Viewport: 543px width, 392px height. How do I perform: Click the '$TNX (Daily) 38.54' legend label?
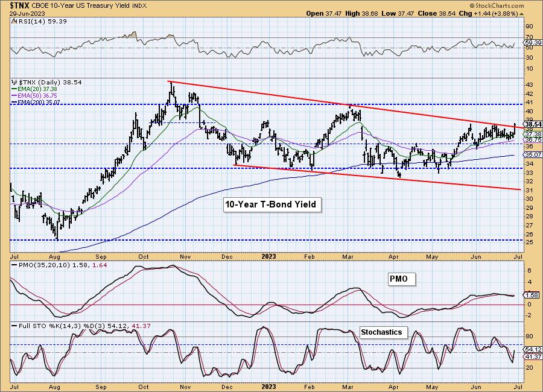coord(50,83)
